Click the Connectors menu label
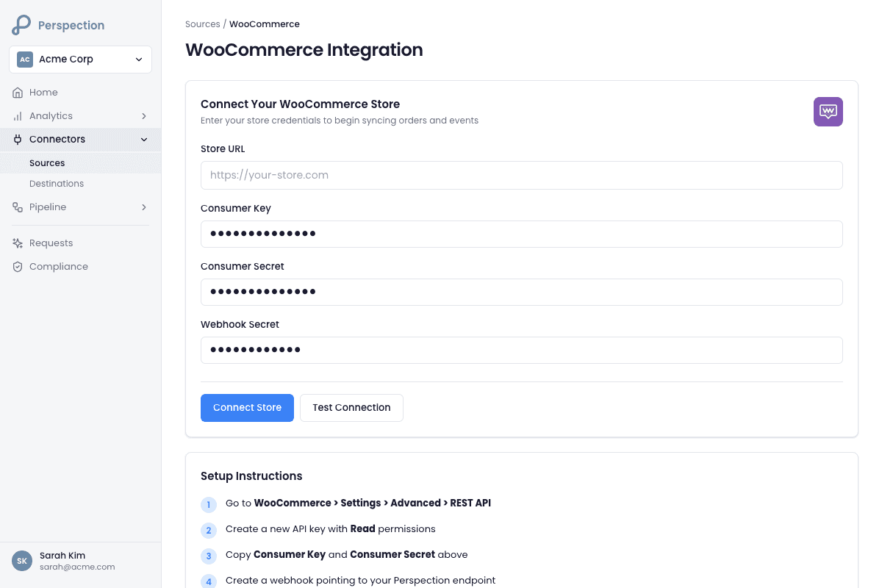This screenshot has width=882, height=588. [57, 140]
